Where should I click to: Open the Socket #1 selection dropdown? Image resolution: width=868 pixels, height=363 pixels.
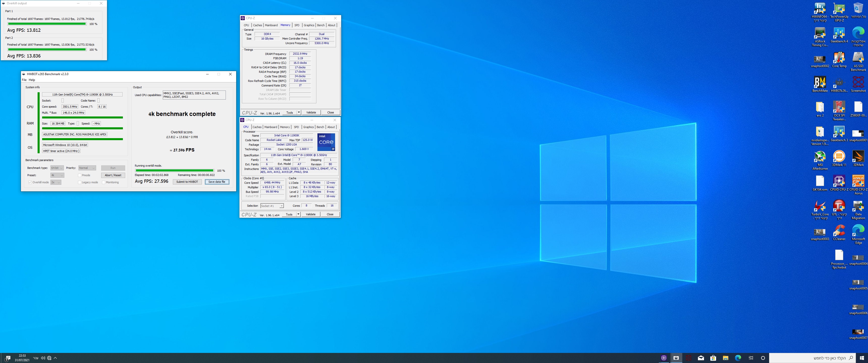point(272,206)
